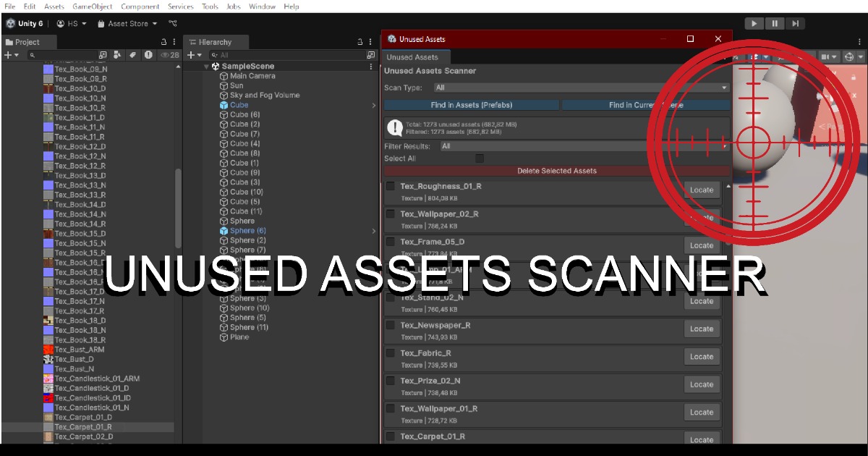Click the Asset Store bag icon
This screenshot has width=868, height=456.
(101, 24)
